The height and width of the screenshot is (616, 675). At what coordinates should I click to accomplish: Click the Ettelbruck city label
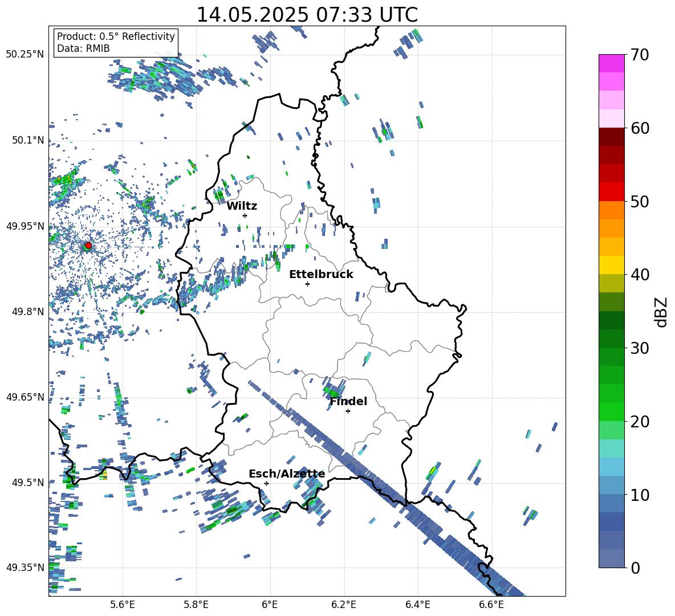(321, 275)
